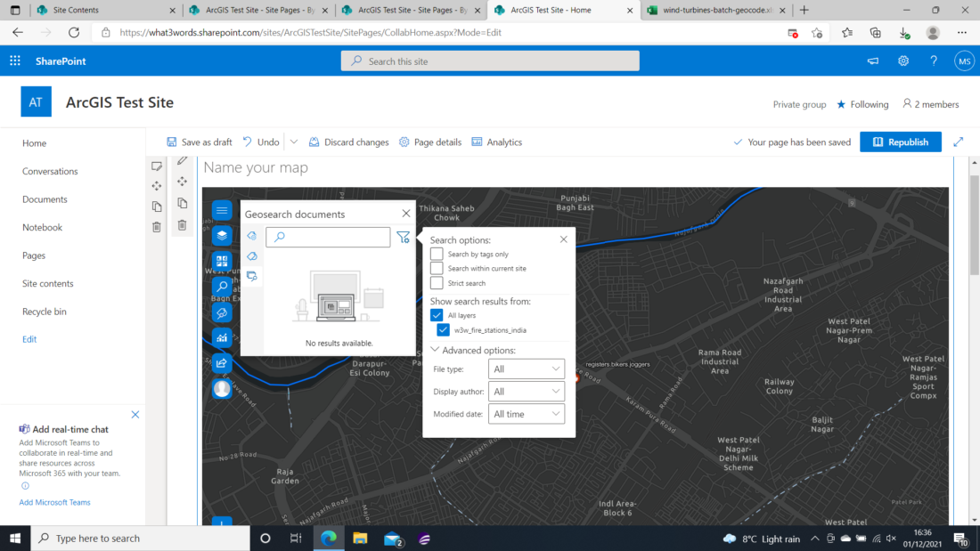This screenshot has height=551, width=980.
Task: Switch to Site Contents browser tab
Action: [105, 10]
